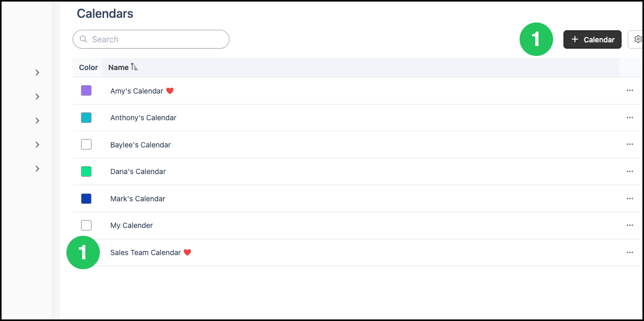Open the three-dot menu for Baylee's Calendar
Image resolution: width=644 pixels, height=321 pixels.
(x=629, y=144)
